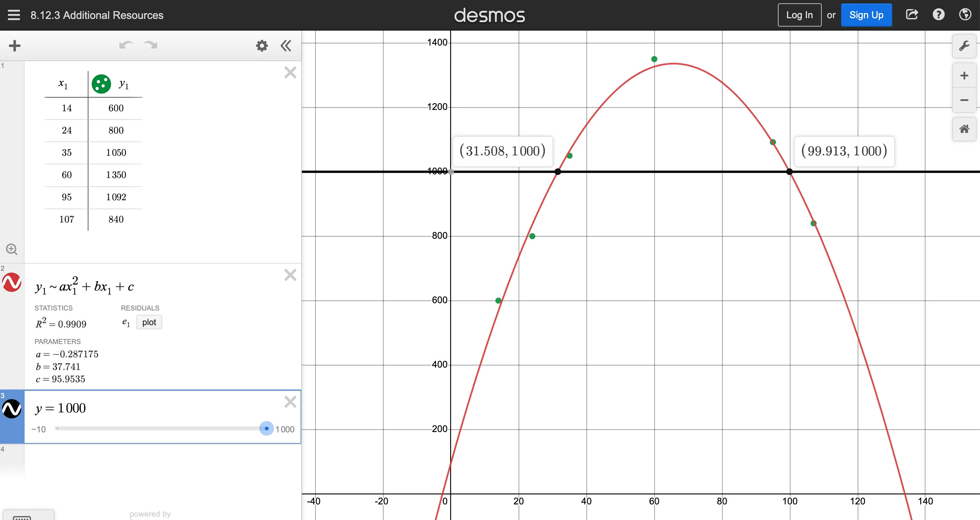Image resolution: width=980 pixels, height=520 pixels.
Task: Click the y = 1000 slider handle
Action: (x=266, y=429)
